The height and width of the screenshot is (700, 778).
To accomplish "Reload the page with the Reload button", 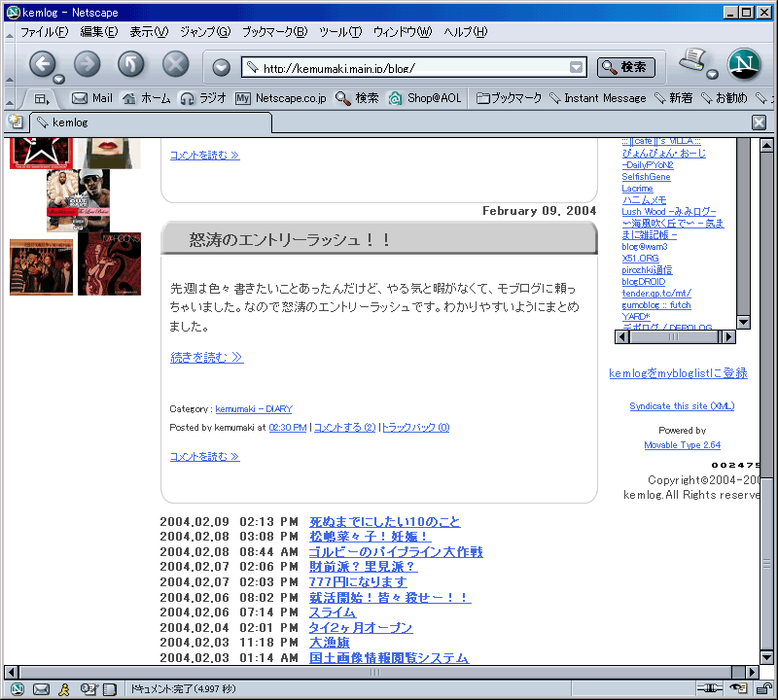I will (131, 64).
